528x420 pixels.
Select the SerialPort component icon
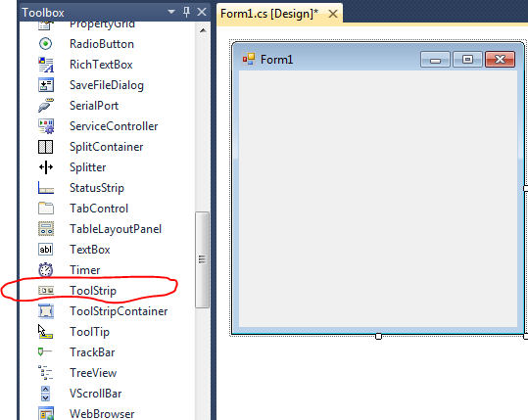pos(45,106)
